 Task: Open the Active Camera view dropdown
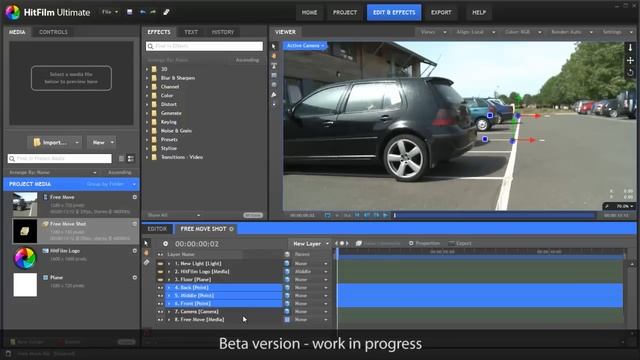tap(305, 46)
